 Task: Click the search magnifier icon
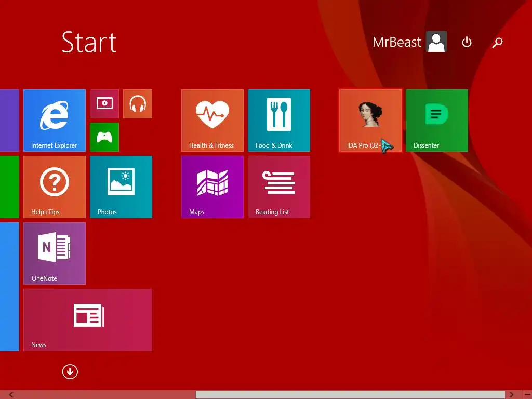497,43
